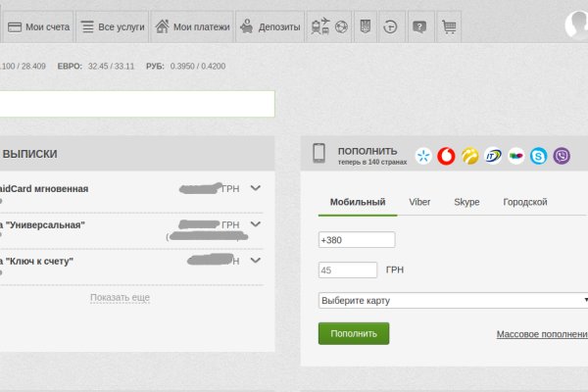Screen dimensions: 588x392
Task: Expand the "Универсальная" card statement row
Action: [257, 224]
